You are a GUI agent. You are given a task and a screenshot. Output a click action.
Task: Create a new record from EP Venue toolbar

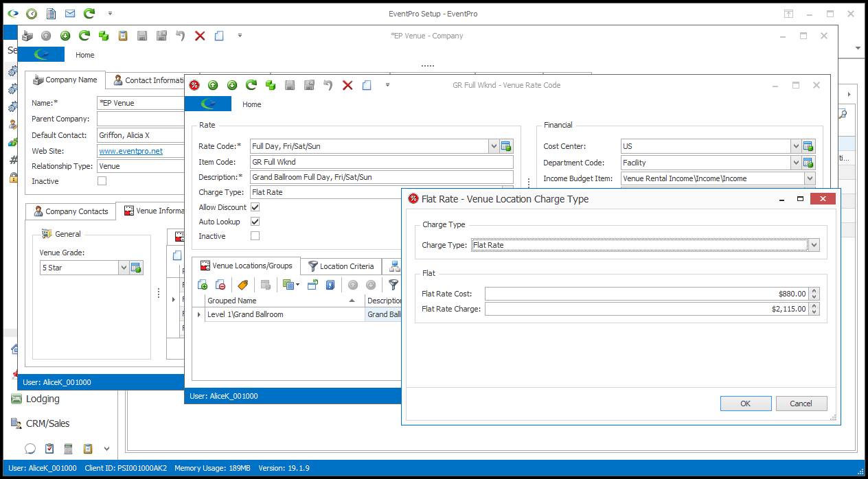pyautogui.click(x=219, y=36)
